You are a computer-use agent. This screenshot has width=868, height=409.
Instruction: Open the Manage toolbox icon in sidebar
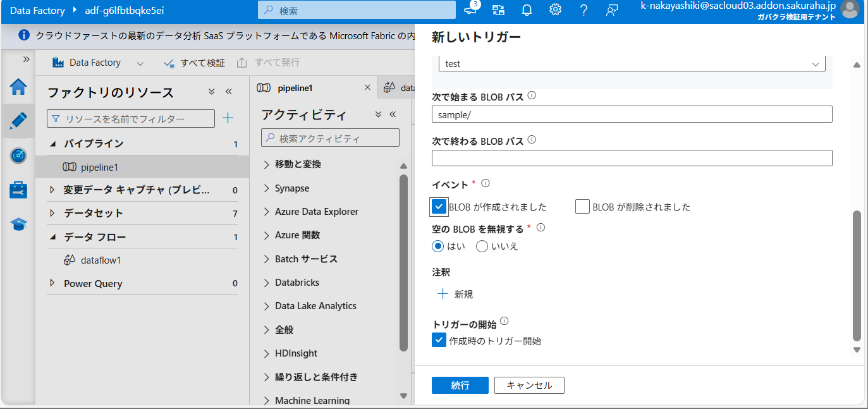pos(18,190)
